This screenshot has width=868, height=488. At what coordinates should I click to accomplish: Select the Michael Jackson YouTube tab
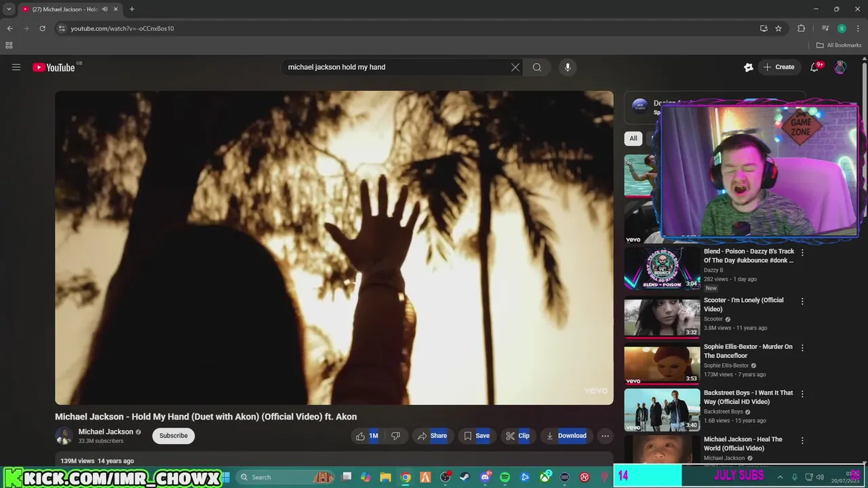pos(70,9)
